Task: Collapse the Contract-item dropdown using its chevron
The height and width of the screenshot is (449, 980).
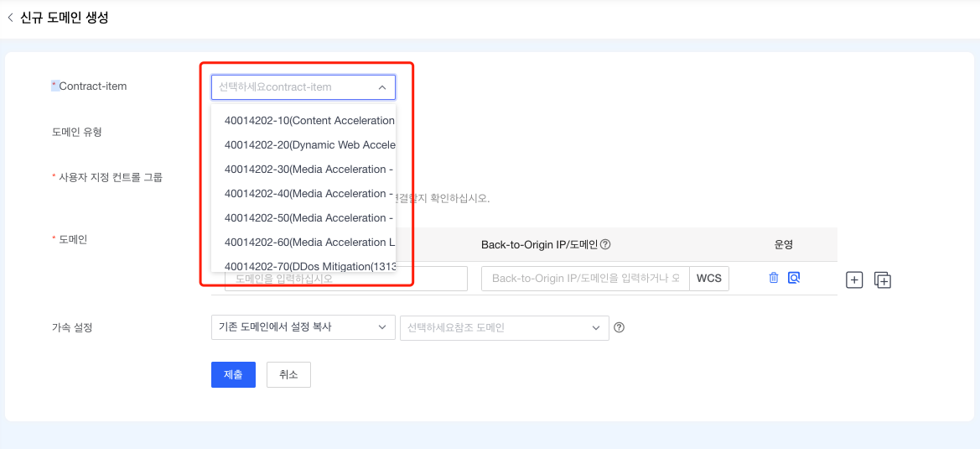Action: (x=381, y=87)
